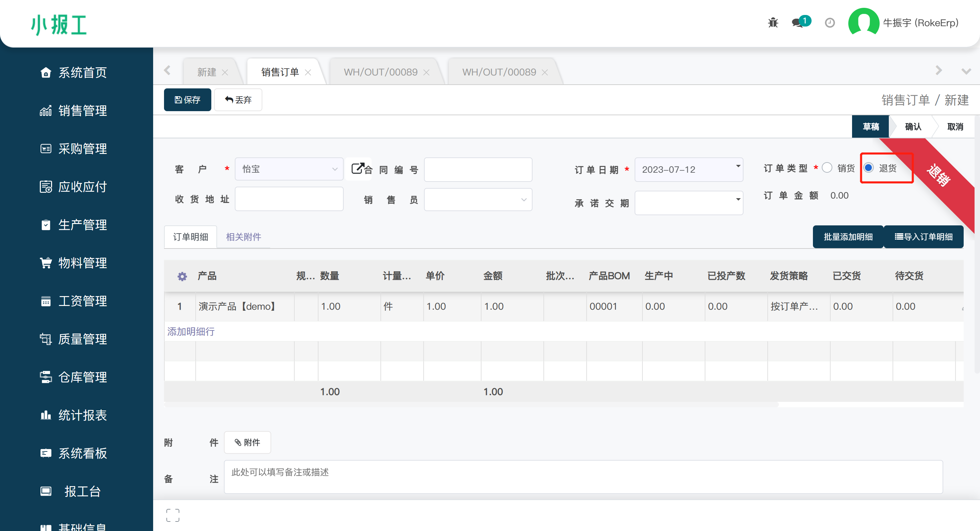
Task: Click the 保存 save button
Action: 187,100
